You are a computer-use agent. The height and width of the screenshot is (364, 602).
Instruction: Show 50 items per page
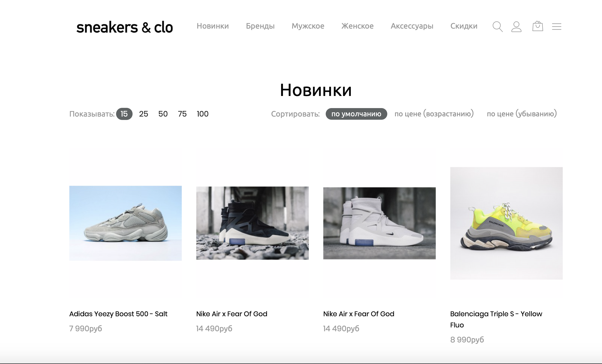pos(163,114)
